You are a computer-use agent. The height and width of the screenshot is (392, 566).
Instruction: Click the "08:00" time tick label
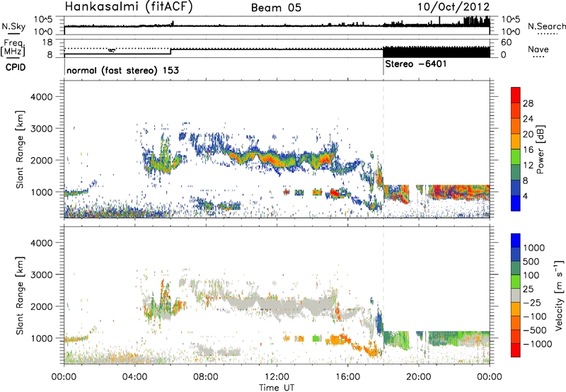point(206,377)
